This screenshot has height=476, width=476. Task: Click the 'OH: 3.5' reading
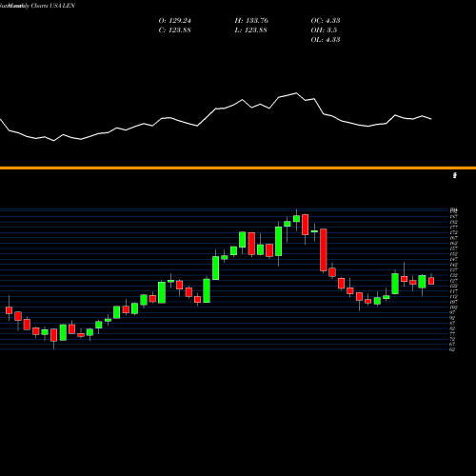[x=324, y=30]
